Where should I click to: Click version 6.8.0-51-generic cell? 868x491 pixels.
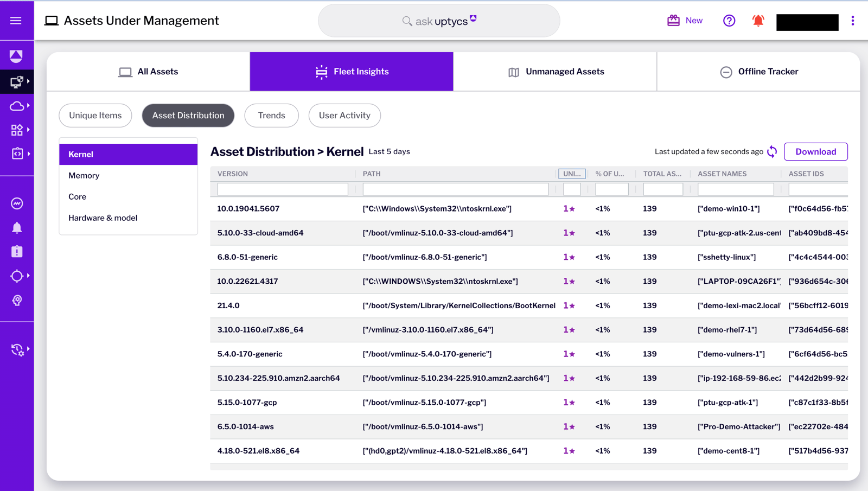247,258
